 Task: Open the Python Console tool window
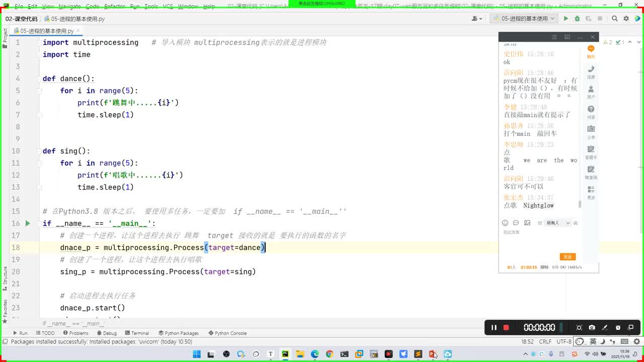click(x=227, y=333)
